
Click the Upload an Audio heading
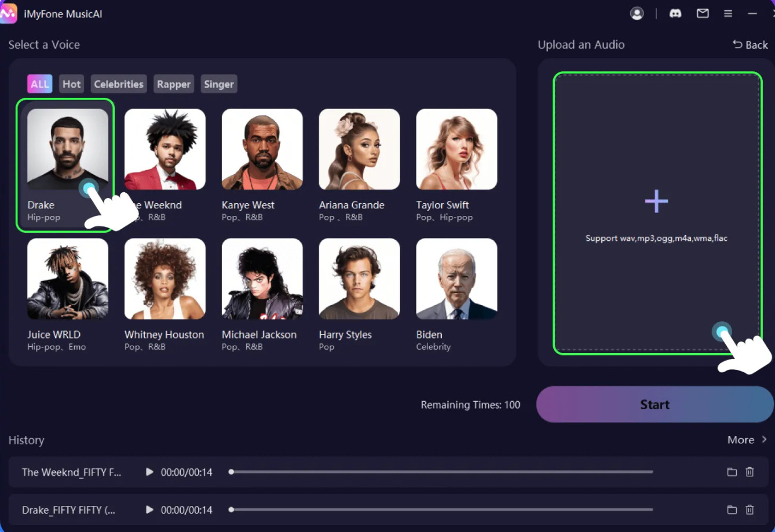[x=581, y=45]
